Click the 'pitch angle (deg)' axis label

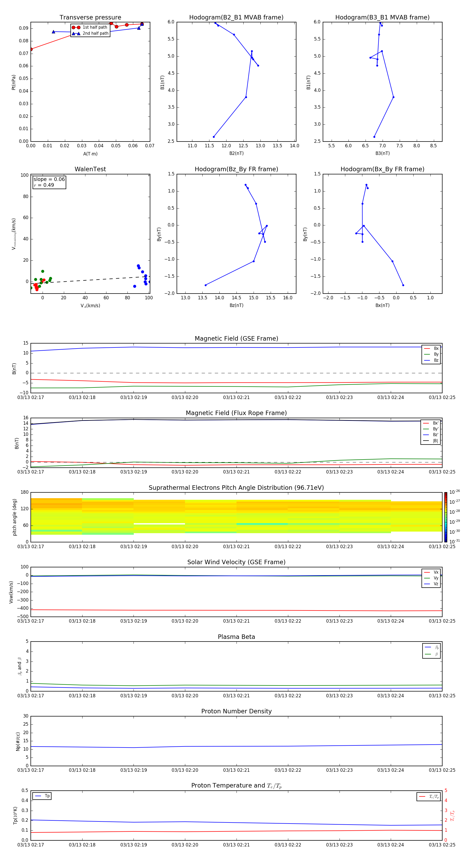[x=14, y=517]
